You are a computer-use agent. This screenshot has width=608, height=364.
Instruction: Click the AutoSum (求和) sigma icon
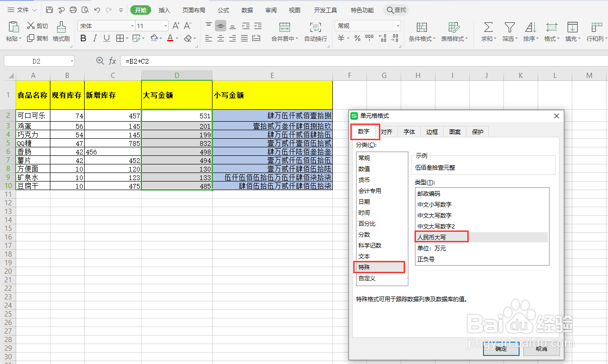click(488, 27)
